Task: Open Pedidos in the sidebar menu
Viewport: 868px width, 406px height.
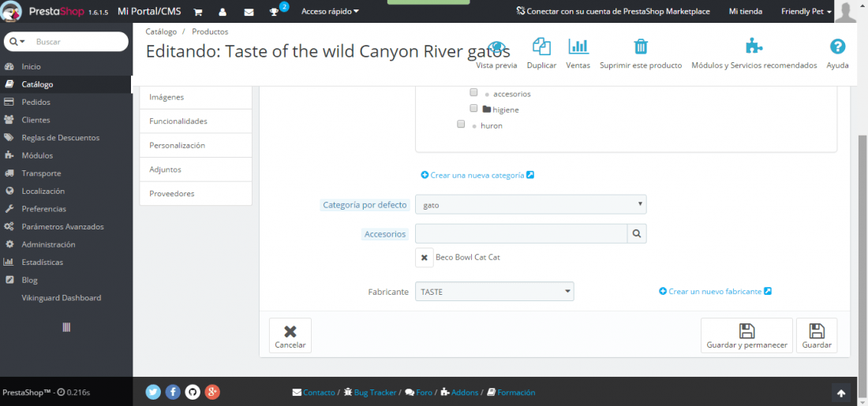Action: (x=36, y=102)
